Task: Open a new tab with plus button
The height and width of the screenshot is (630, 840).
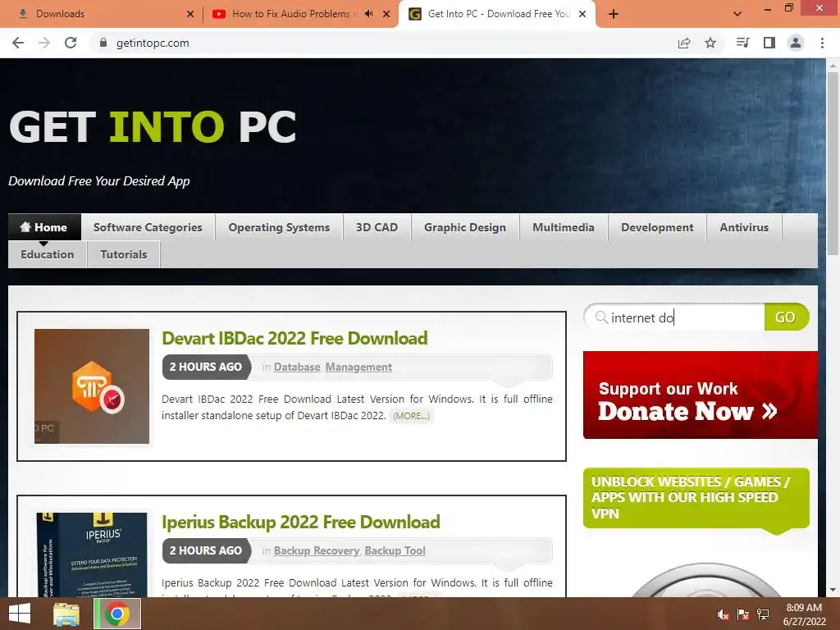Action: click(614, 14)
